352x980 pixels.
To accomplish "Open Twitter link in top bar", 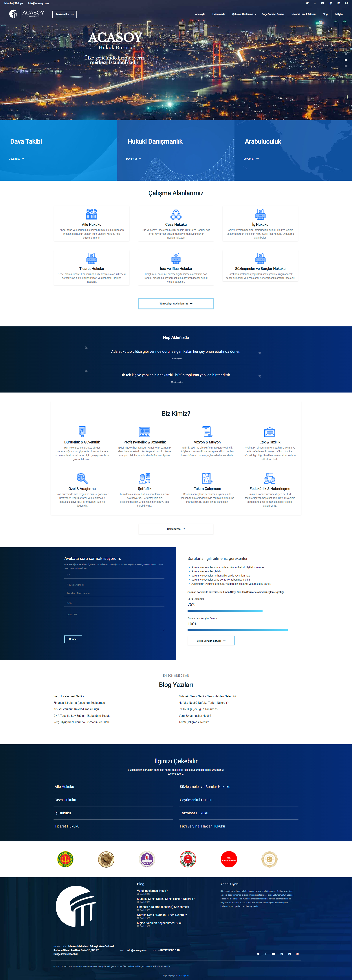I will tap(307, 3).
